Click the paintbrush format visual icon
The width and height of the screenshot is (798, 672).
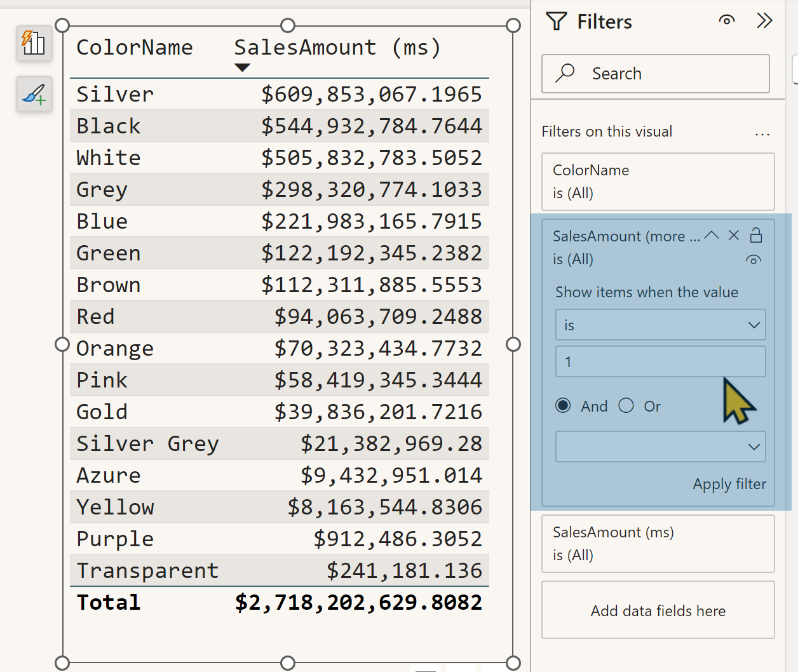(34, 94)
